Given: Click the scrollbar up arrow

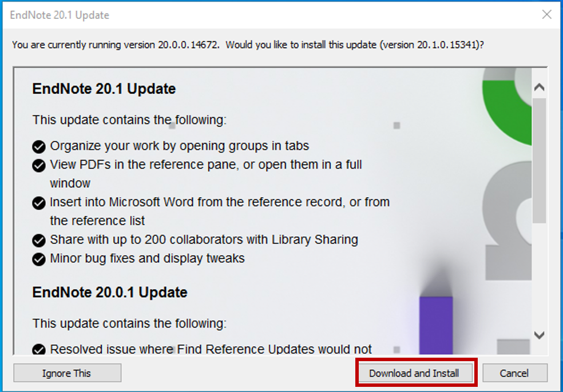Looking at the screenshot, I should pos(540,87).
